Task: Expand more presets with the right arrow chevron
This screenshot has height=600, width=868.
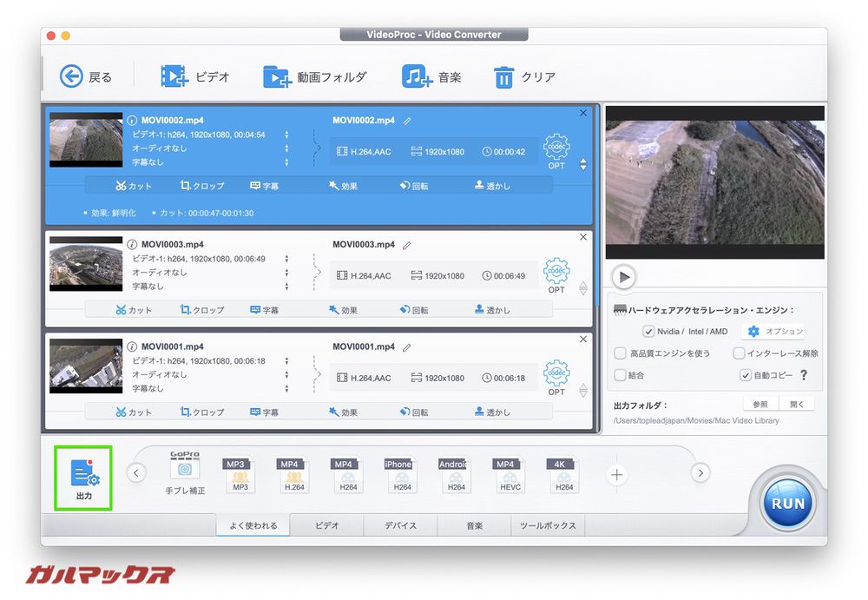Action: [700, 473]
